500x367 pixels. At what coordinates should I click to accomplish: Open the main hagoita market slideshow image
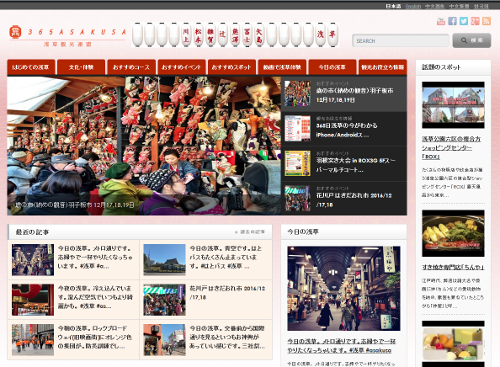144,146
